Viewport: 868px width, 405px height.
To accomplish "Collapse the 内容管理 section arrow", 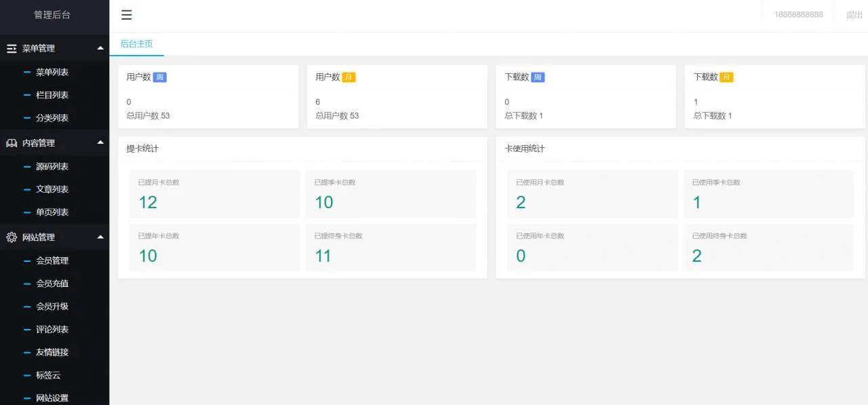I will tap(100, 142).
